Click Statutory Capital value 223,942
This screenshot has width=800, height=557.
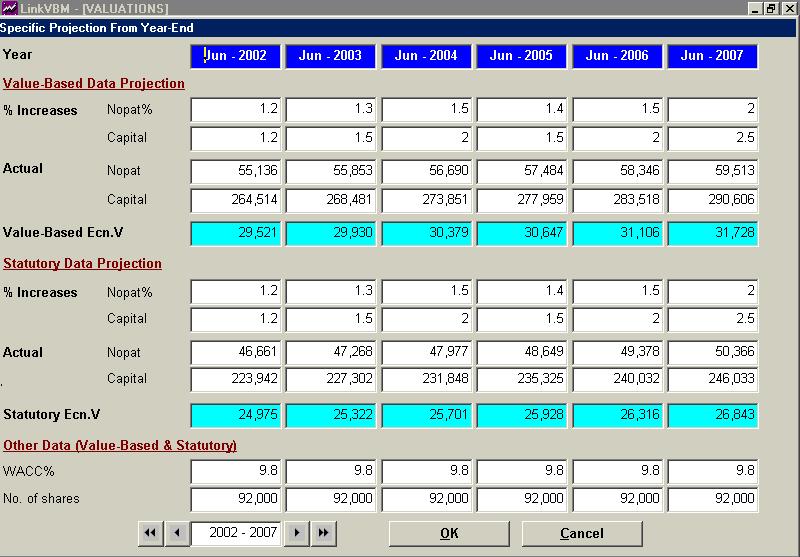(236, 379)
